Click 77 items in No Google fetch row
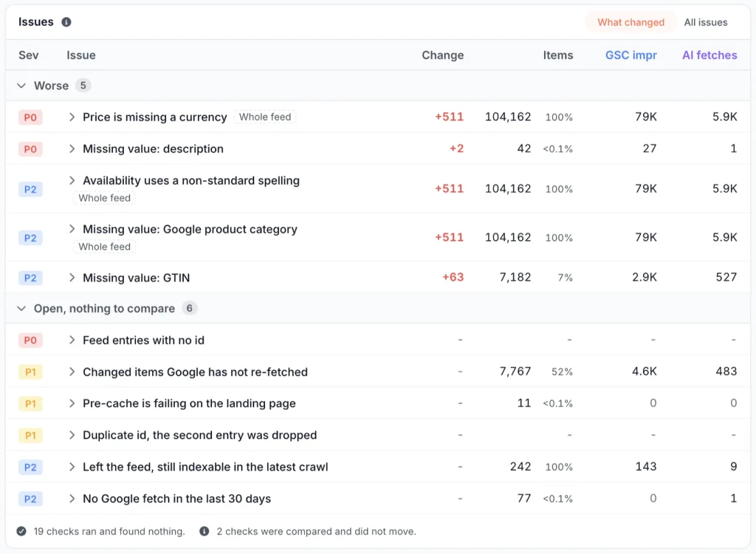Viewport: 756px width, 554px height. point(524,499)
